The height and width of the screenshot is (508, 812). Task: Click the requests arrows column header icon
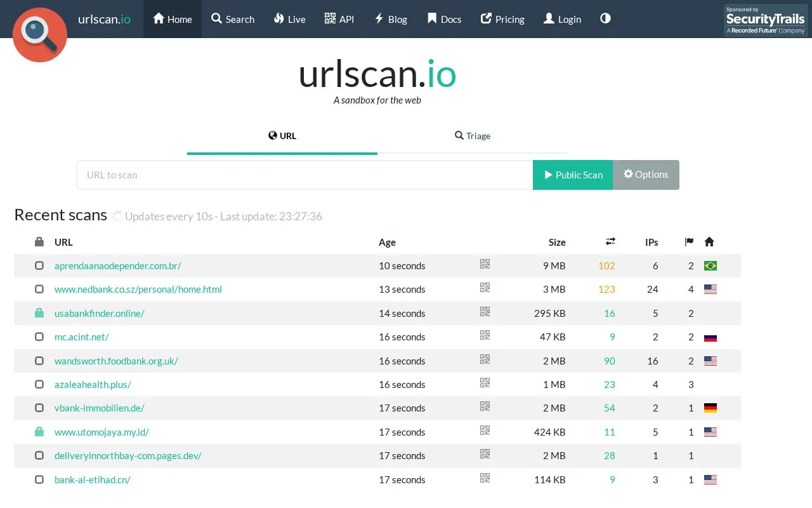click(x=610, y=241)
